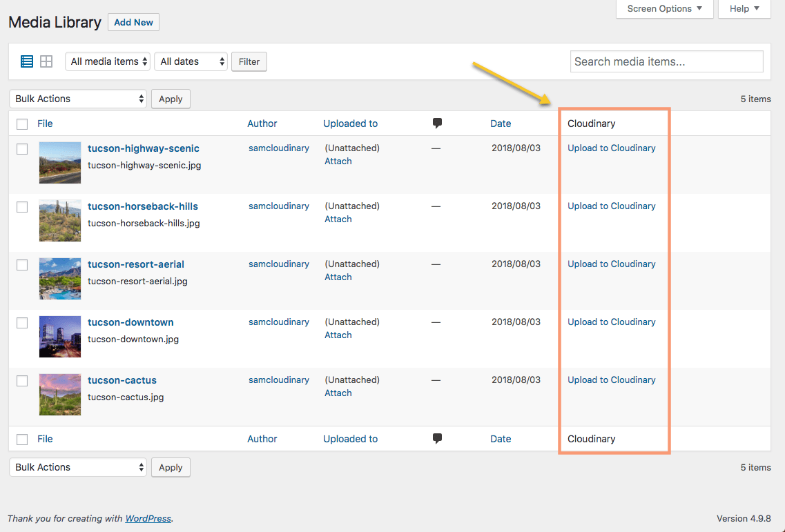Check the select-all checkbox in header
This screenshot has width=785, height=532.
(x=22, y=124)
